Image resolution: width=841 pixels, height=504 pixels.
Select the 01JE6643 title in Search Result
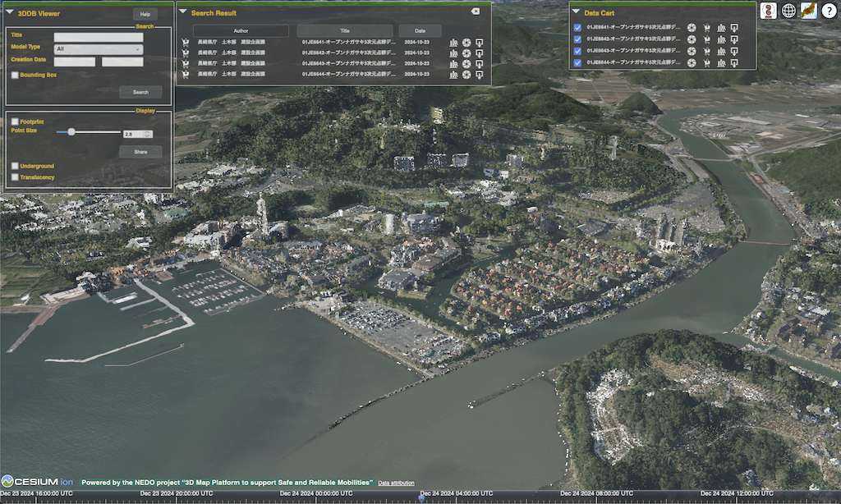348,64
